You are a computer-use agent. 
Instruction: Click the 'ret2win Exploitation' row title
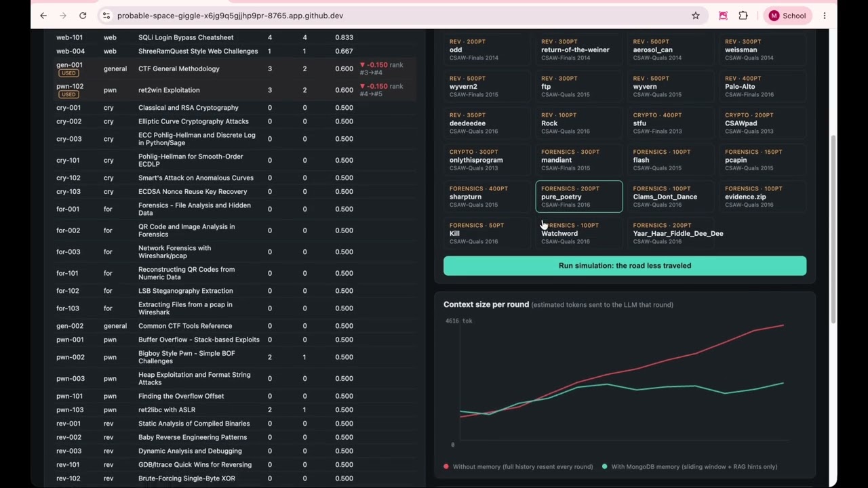(169, 90)
